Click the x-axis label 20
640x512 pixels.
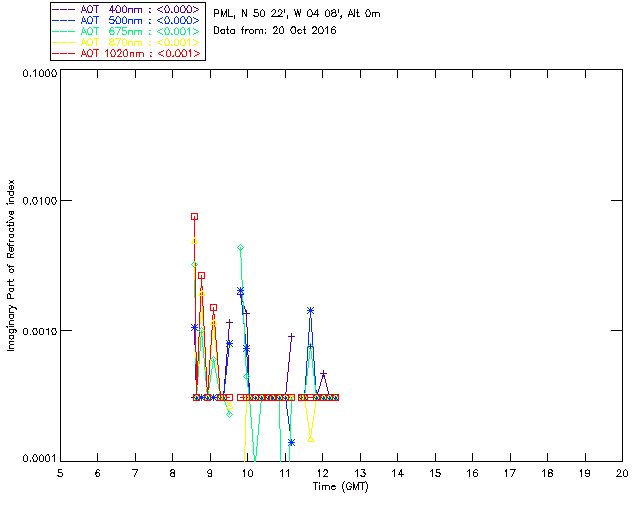[622, 473]
